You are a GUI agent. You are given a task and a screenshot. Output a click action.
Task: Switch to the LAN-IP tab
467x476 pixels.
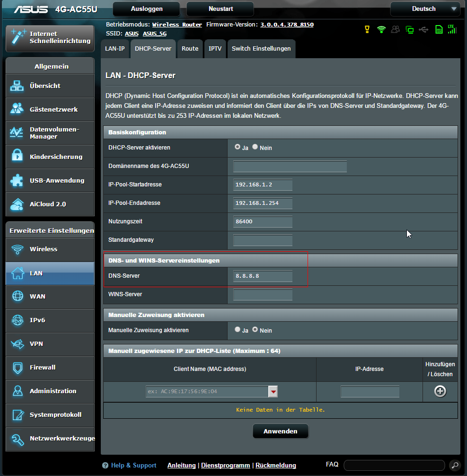point(115,49)
